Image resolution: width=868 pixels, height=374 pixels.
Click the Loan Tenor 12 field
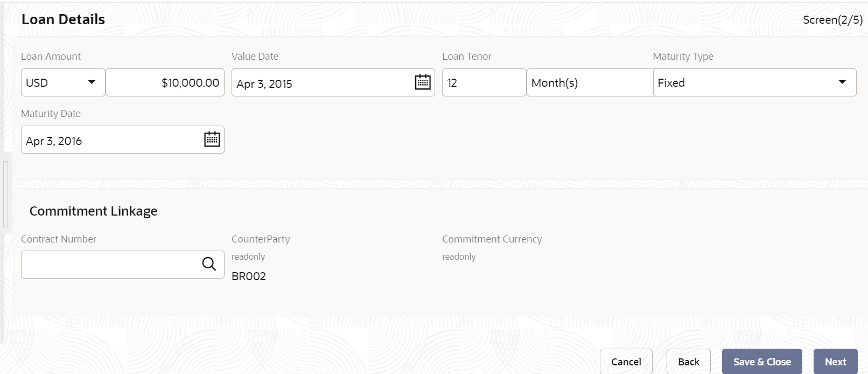484,82
